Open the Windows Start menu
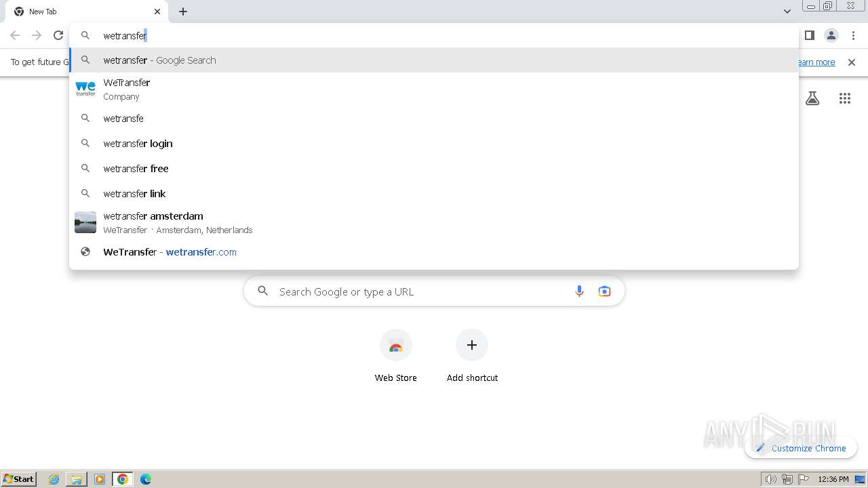 [19, 479]
